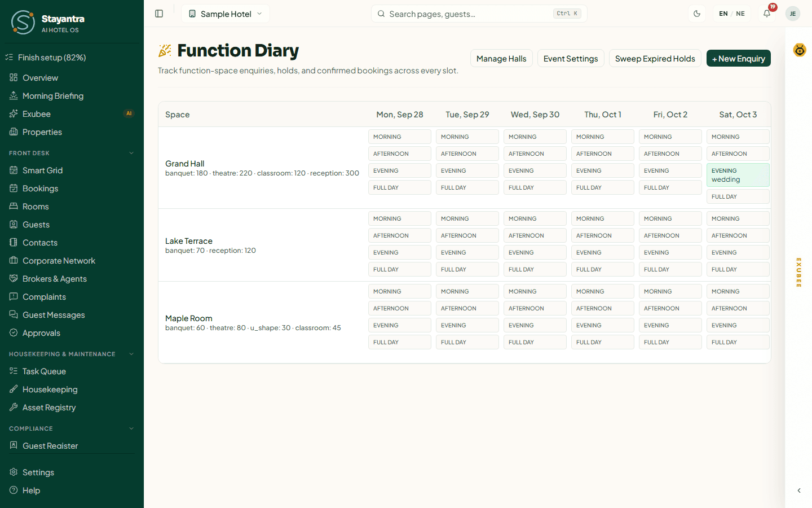Switch language to EN
This screenshot has height=508, width=812.
tap(723, 14)
